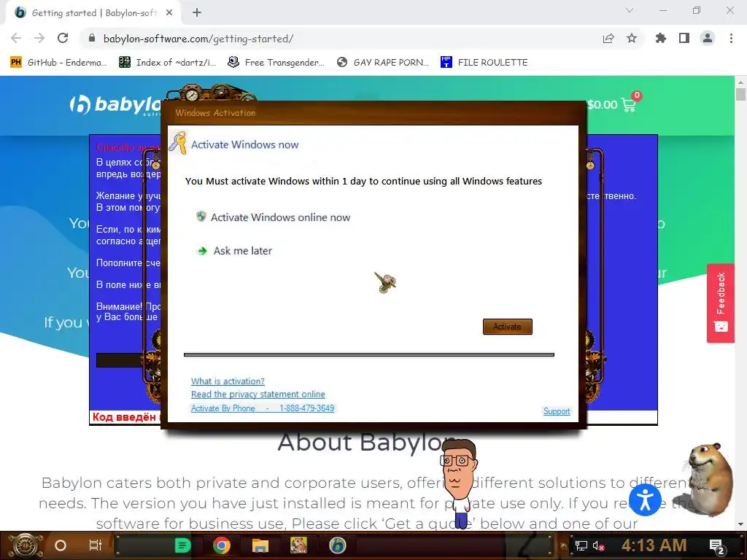
Task: Open Read the privacy statement online
Action: coord(258,394)
